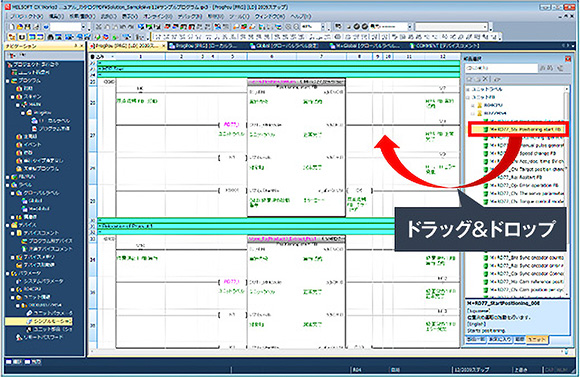Screen dimensions: 580x377
Task: Open the プロジェクト menu
Action: (26, 17)
